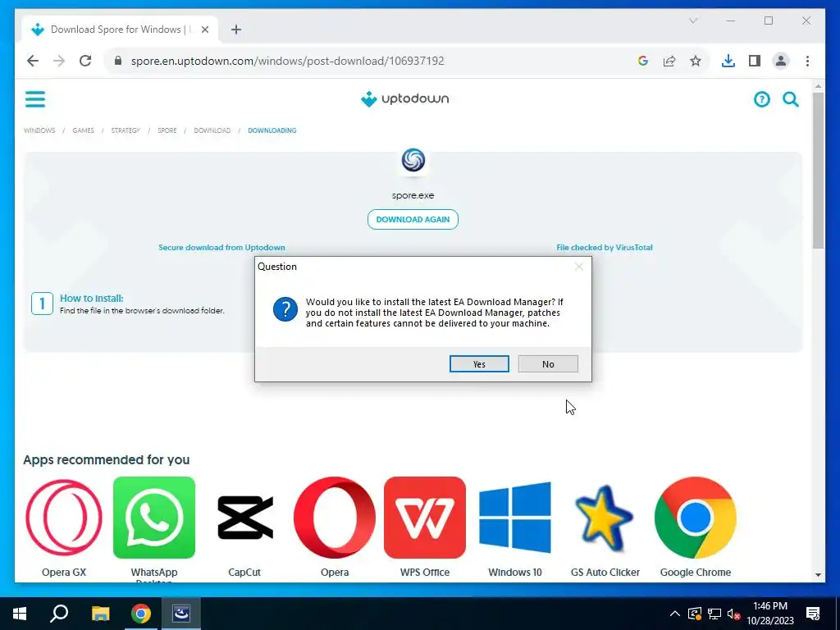Open Windows taskbar search

tap(59, 614)
